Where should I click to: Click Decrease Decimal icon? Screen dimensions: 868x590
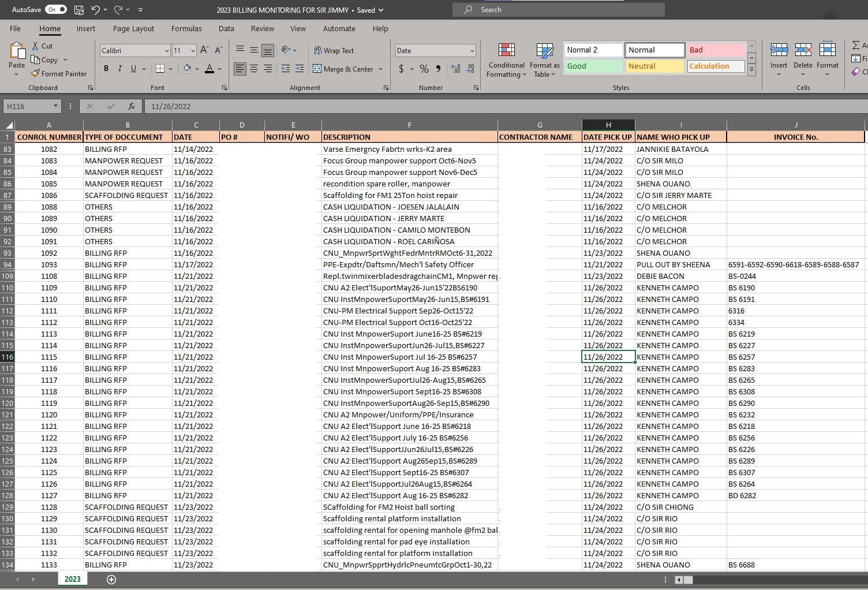pos(470,69)
